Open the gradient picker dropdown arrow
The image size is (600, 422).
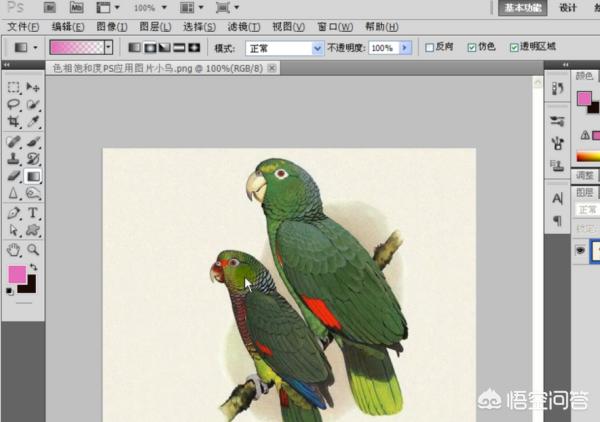(x=109, y=47)
